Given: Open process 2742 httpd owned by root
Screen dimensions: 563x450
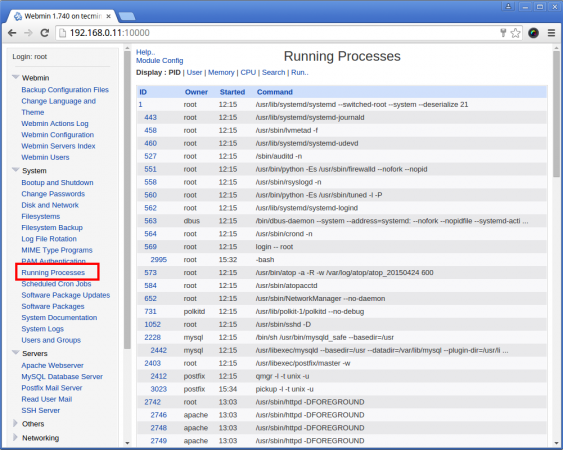Looking at the screenshot, I should click(153, 402).
